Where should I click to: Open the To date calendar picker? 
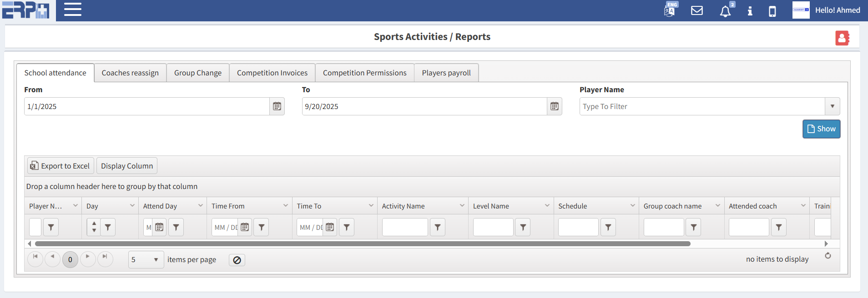(554, 106)
